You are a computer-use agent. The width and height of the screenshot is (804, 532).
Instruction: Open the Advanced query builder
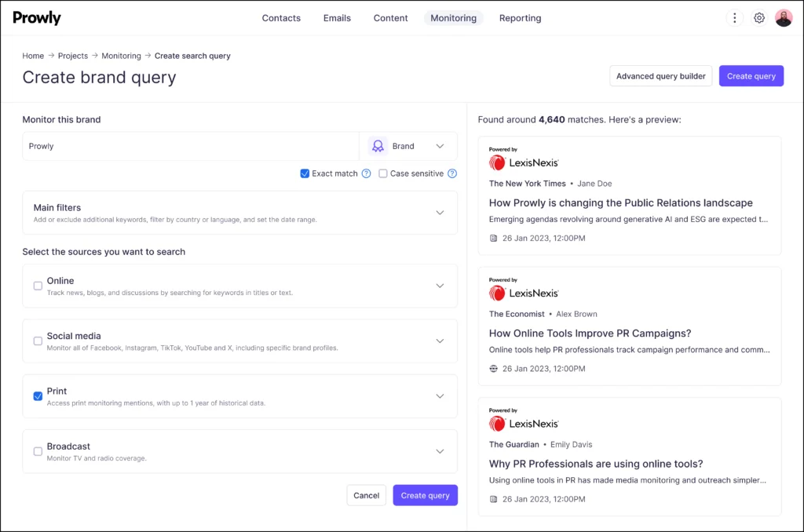660,76
